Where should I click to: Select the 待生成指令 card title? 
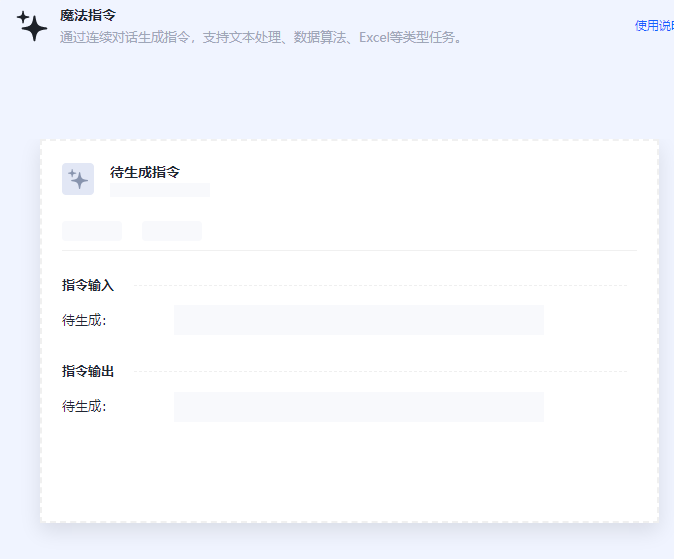145,172
